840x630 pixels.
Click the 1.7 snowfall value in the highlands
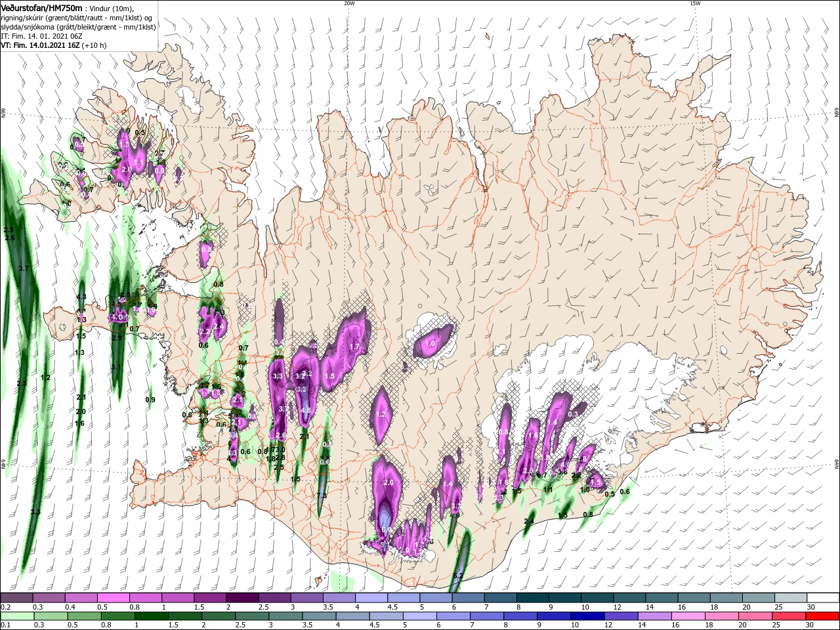[x=355, y=346]
